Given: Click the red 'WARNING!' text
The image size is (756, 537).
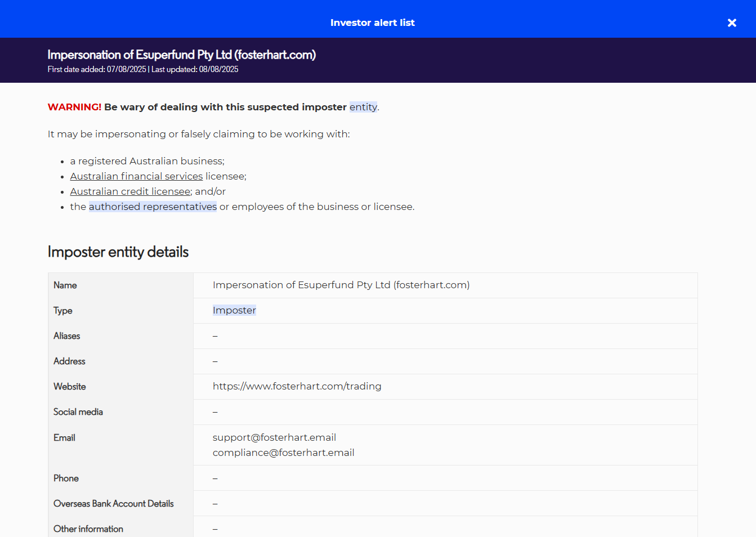Looking at the screenshot, I should pos(74,107).
